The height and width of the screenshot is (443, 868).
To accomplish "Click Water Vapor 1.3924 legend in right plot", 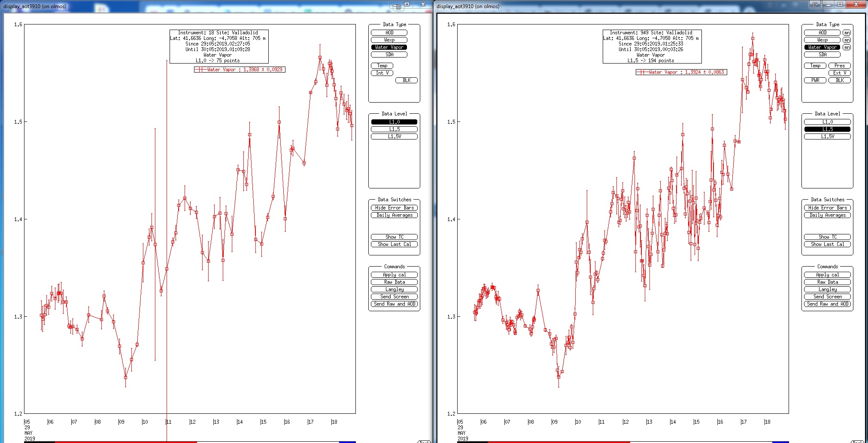I will [681, 72].
